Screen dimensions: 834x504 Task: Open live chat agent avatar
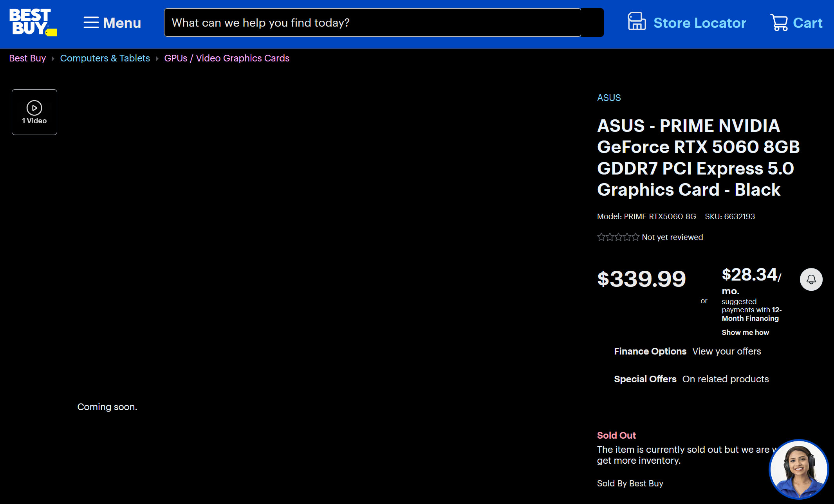click(799, 470)
